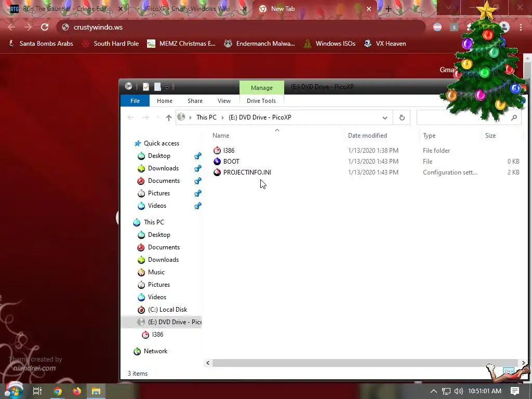532x399 pixels.
Task: Click the Chrome address bar
Action: click(241, 27)
